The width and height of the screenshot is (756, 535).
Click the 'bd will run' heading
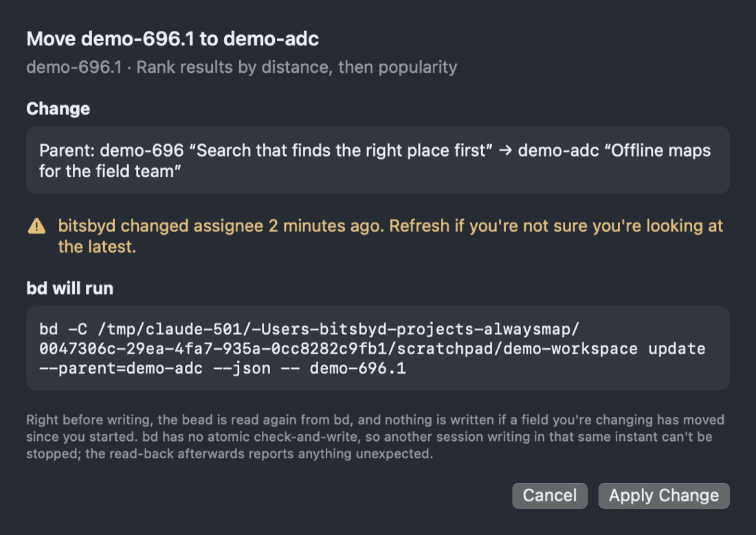click(70, 288)
